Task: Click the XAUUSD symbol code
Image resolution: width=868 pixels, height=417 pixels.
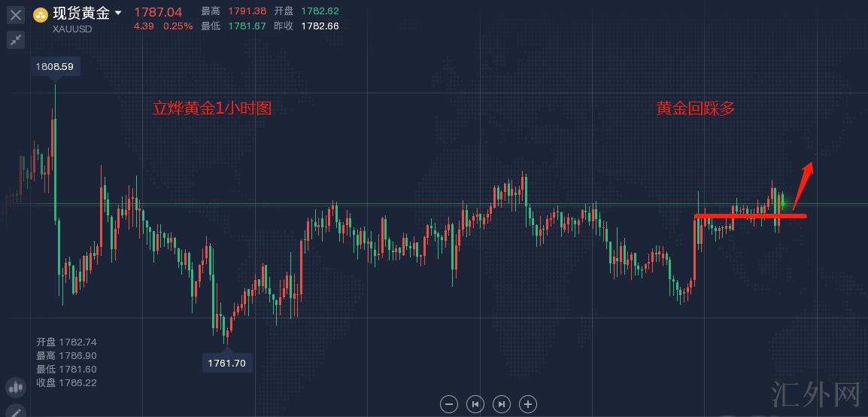Action: click(72, 29)
